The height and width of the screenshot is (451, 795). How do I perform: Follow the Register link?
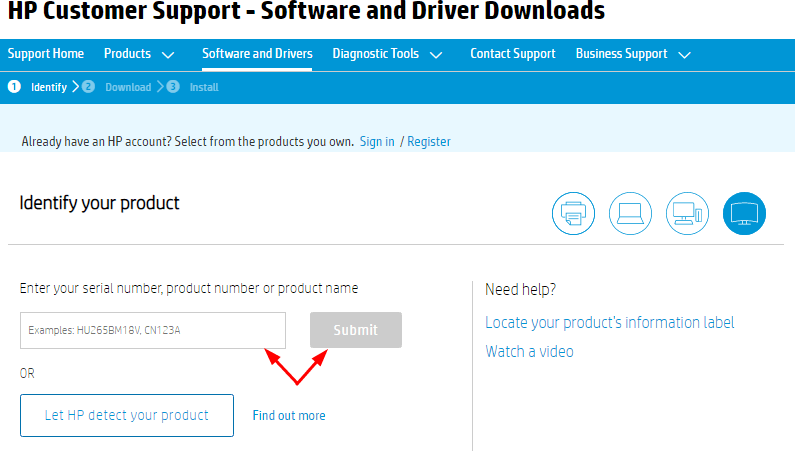pyautogui.click(x=429, y=141)
